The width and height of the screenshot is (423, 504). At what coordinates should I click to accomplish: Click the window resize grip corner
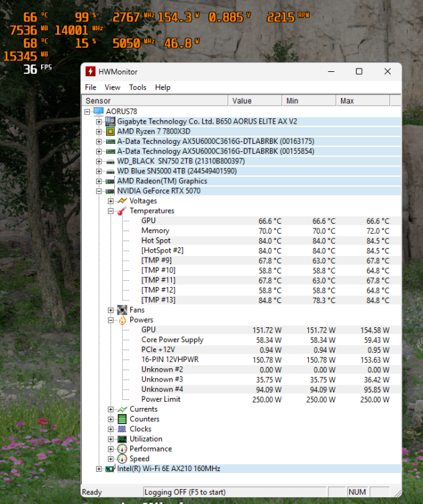tap(397, 493)
